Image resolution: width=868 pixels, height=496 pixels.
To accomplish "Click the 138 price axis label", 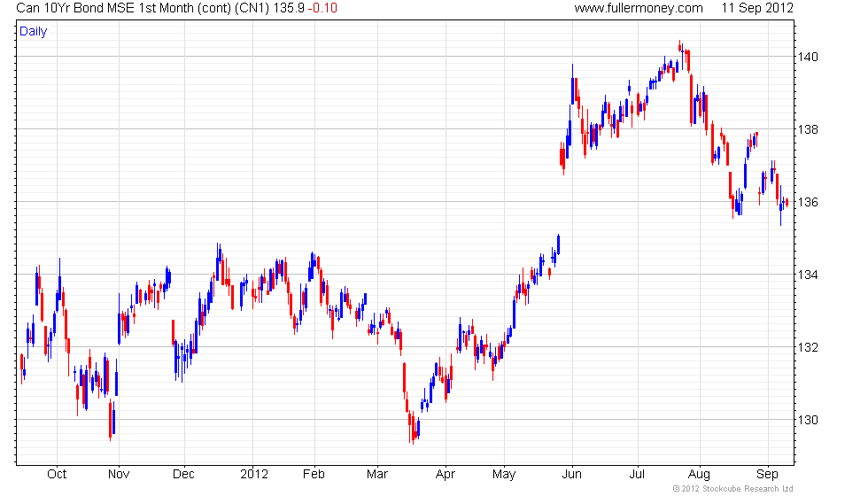I will click(x=807, y=129).
